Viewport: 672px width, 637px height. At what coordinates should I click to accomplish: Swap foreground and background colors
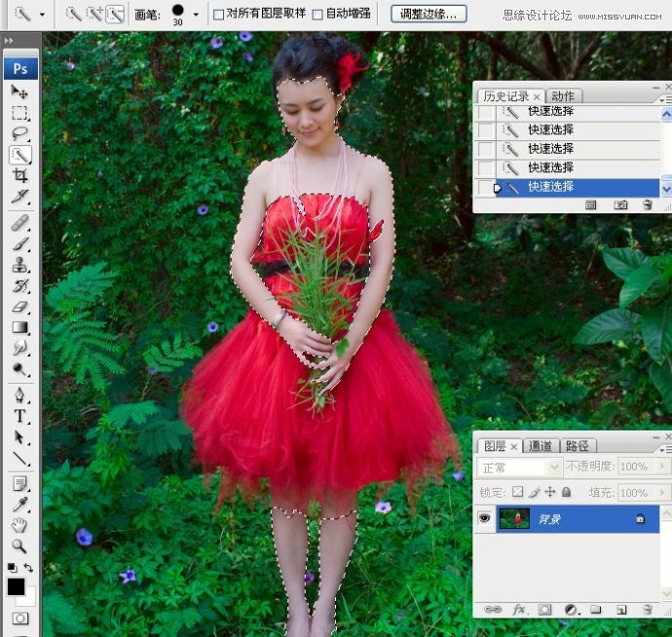(28, 568)
